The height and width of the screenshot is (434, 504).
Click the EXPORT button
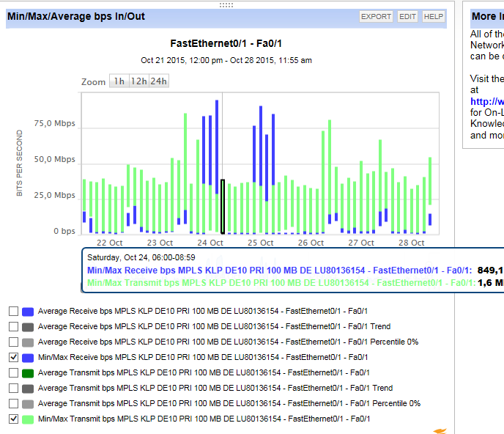coord(376,16)
